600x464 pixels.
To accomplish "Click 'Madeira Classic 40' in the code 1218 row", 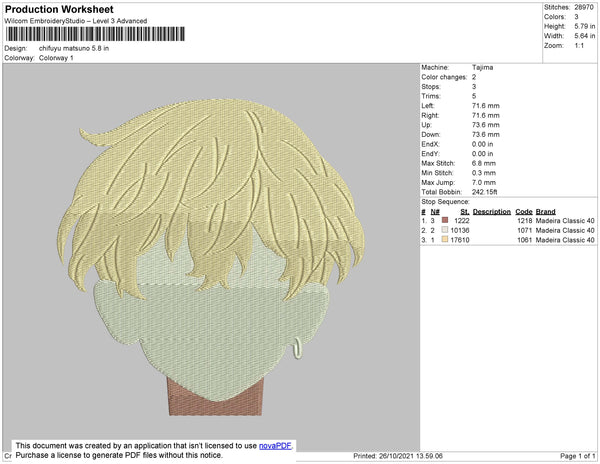I will pos(565,221).
